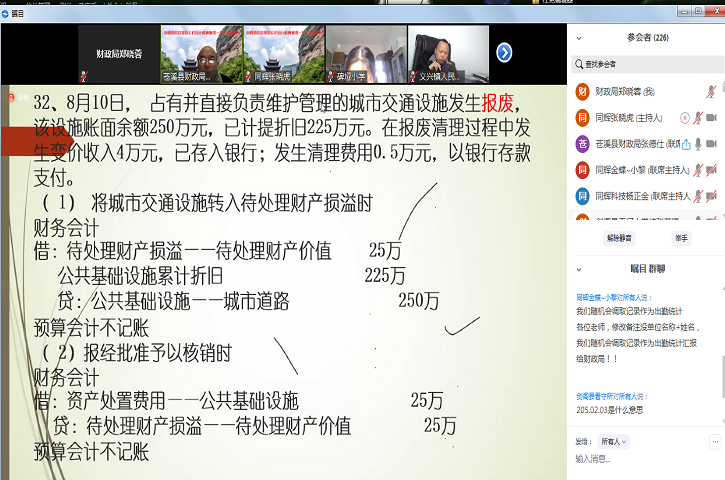The width and height of the screenshot is (725, 480).
Task: Click 财政局郑晓蓉 avatar in participant list
Action: pos(582,91)
